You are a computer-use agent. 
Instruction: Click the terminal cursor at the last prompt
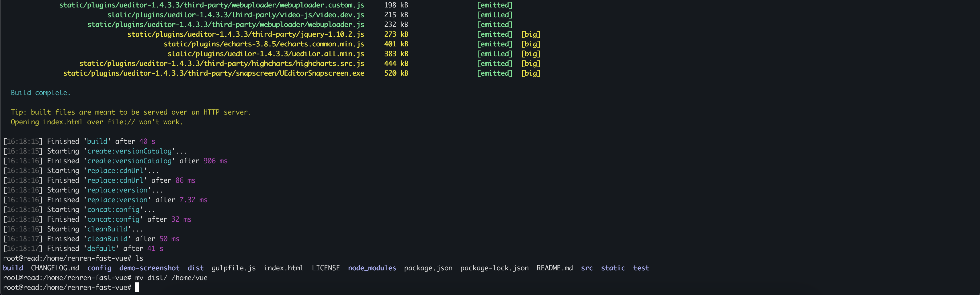tap(137, 287)
